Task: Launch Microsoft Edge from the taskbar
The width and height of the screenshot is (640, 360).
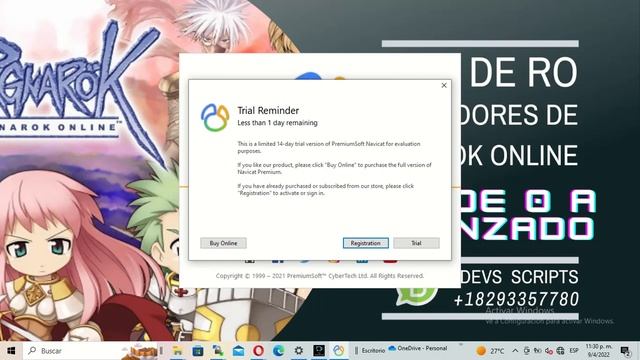Action: tap(279, 351)
